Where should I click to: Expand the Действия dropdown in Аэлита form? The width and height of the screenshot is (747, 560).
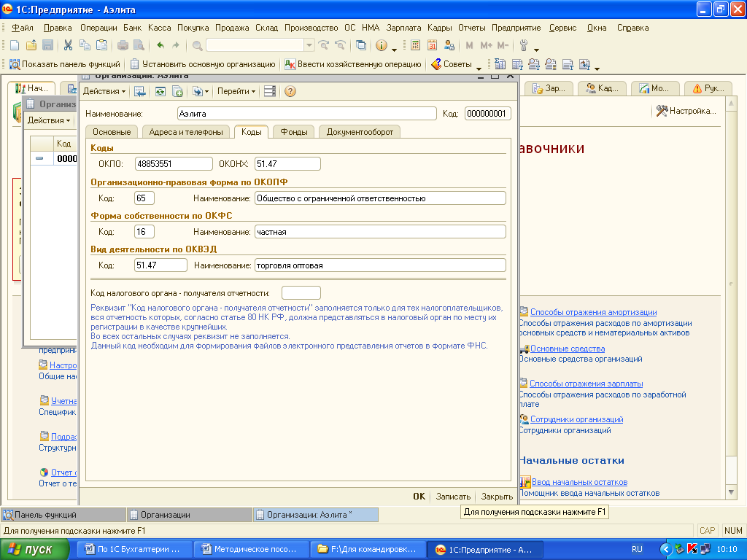pos(104,91)
